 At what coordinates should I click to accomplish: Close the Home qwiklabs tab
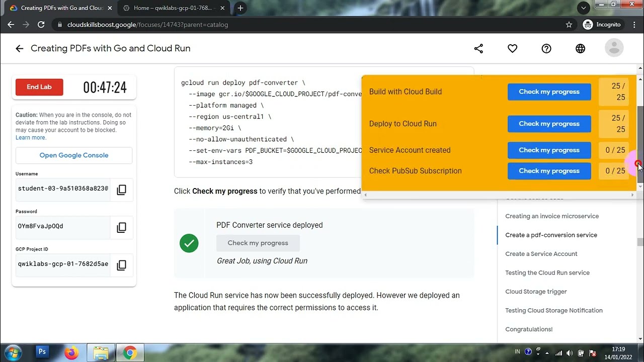pyautogui.click(x=223, y=8)
